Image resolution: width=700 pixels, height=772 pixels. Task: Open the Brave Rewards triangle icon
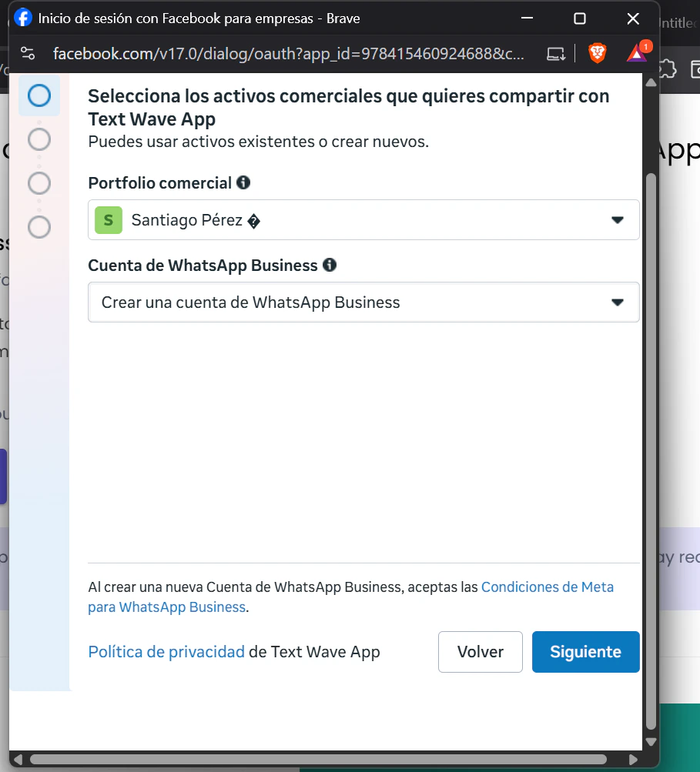pyautogui.click(x=638, y=52)
